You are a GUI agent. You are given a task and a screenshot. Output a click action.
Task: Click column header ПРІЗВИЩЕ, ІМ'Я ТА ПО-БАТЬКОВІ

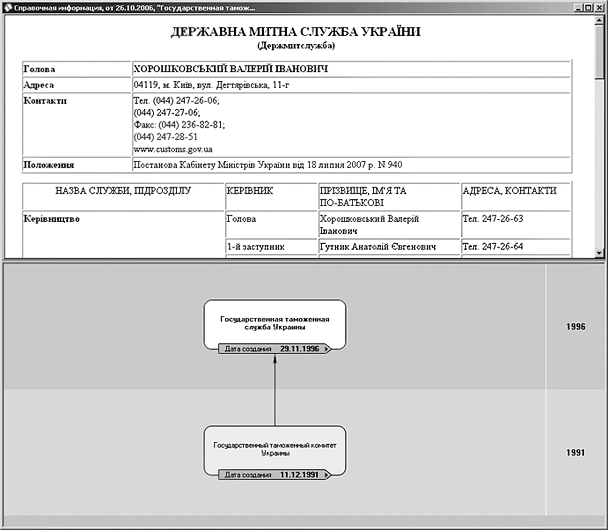pos(389,197)
